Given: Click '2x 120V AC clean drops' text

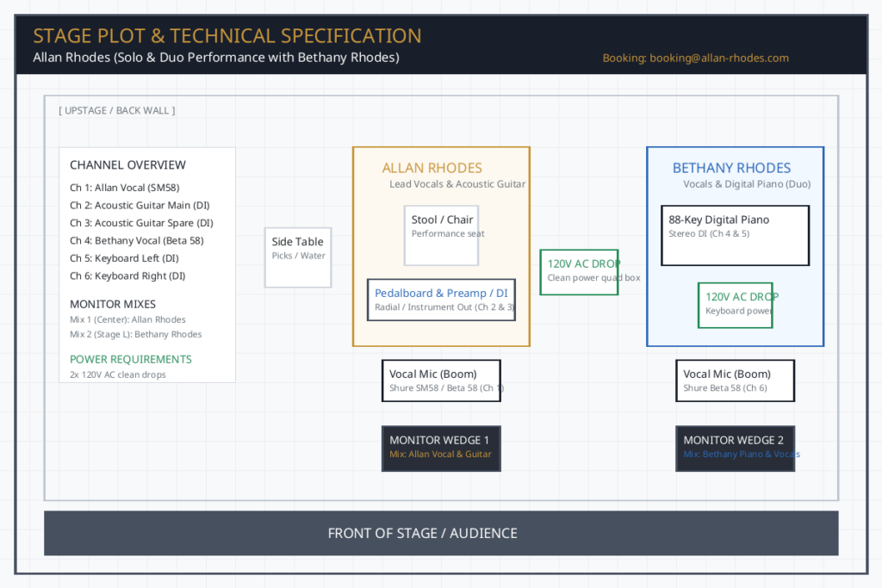Looking at the screenshot, I should (117, 374).
